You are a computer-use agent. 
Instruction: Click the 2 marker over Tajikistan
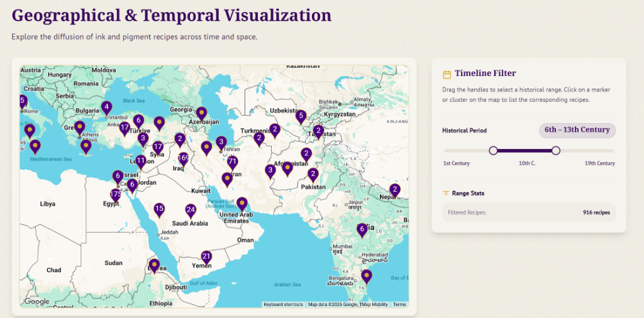click(318, 131)
